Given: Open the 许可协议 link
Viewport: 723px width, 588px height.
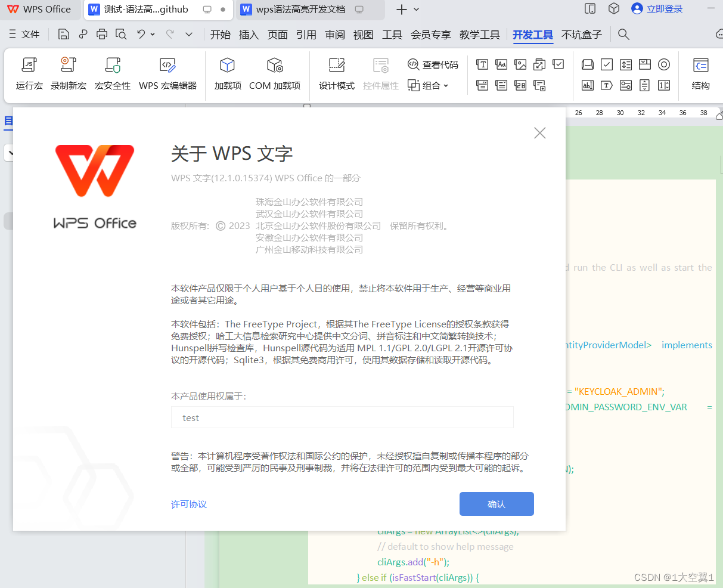Looking at the screenshot, I should coord(189,504).
